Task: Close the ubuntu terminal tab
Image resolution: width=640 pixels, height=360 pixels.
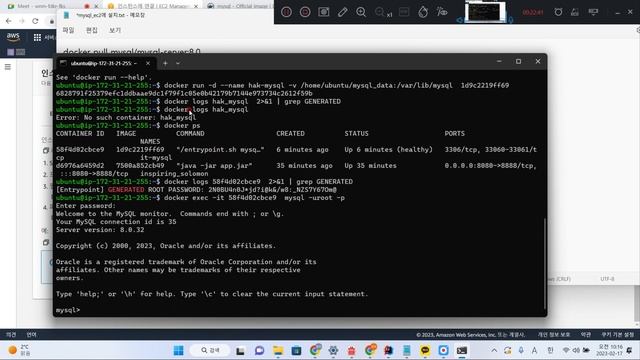Action: point(148,63)
